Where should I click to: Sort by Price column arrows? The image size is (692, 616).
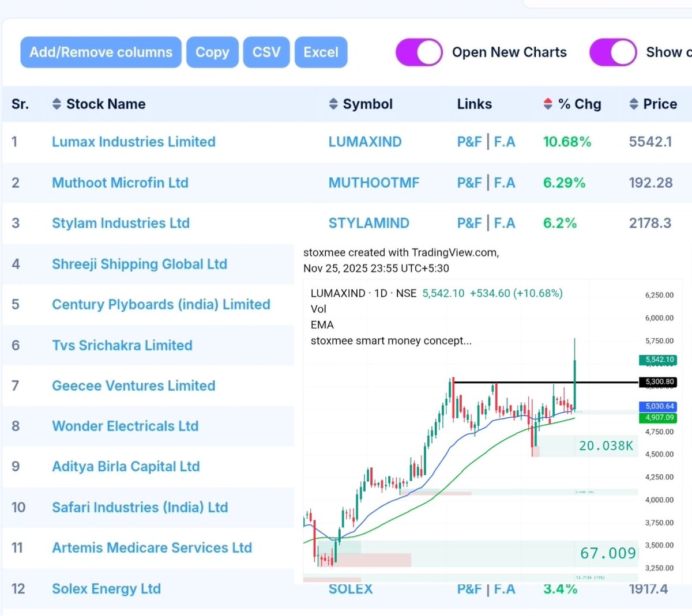click(x=634, y=104)
